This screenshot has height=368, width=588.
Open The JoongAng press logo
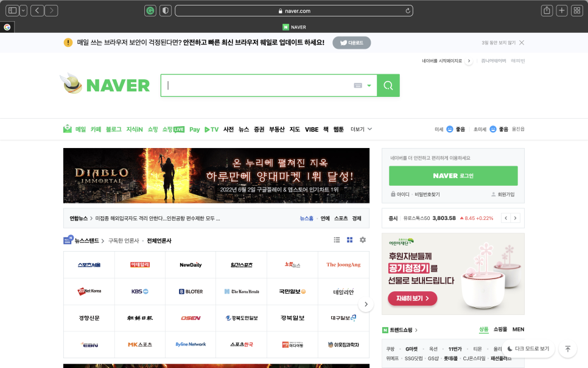(343, 265)
